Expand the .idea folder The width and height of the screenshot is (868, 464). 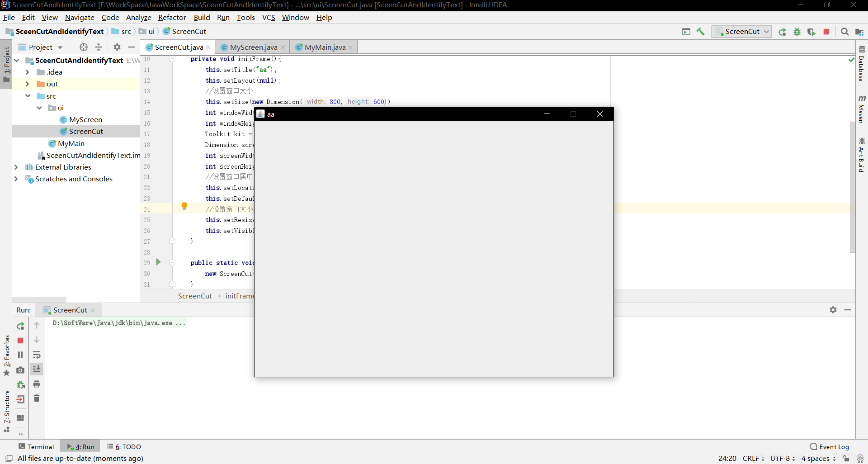click(x=27, y=72)
